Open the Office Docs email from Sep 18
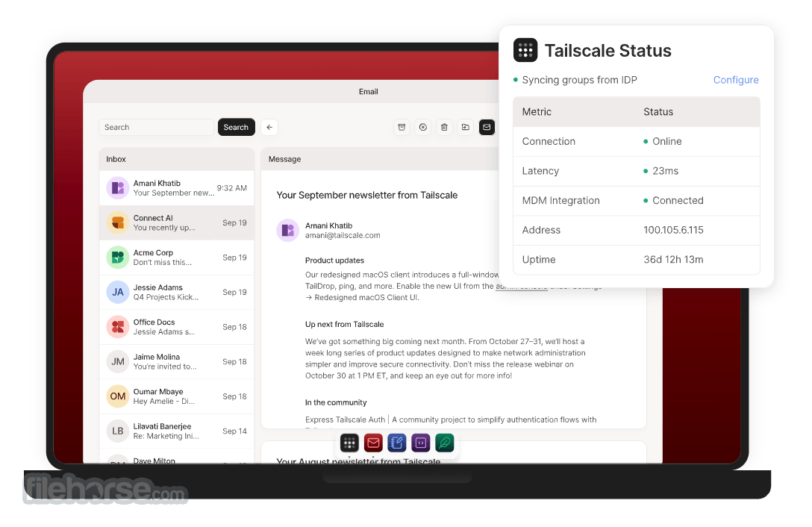Screen dimensions: 812x527 [177, 326]
